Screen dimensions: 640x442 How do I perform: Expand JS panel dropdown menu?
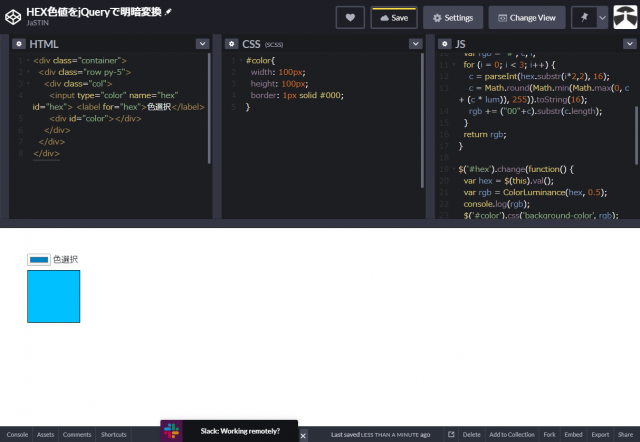click(x=629, y=44)
